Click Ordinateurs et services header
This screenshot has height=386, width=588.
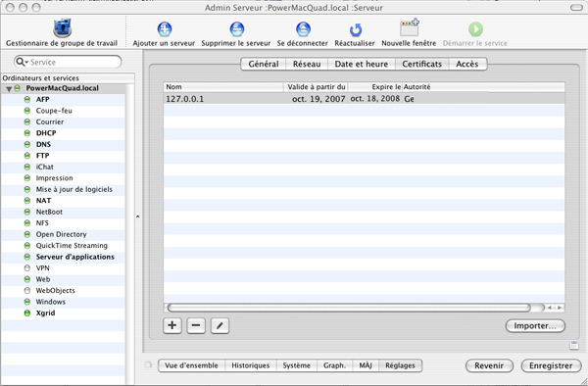(68, 78)
